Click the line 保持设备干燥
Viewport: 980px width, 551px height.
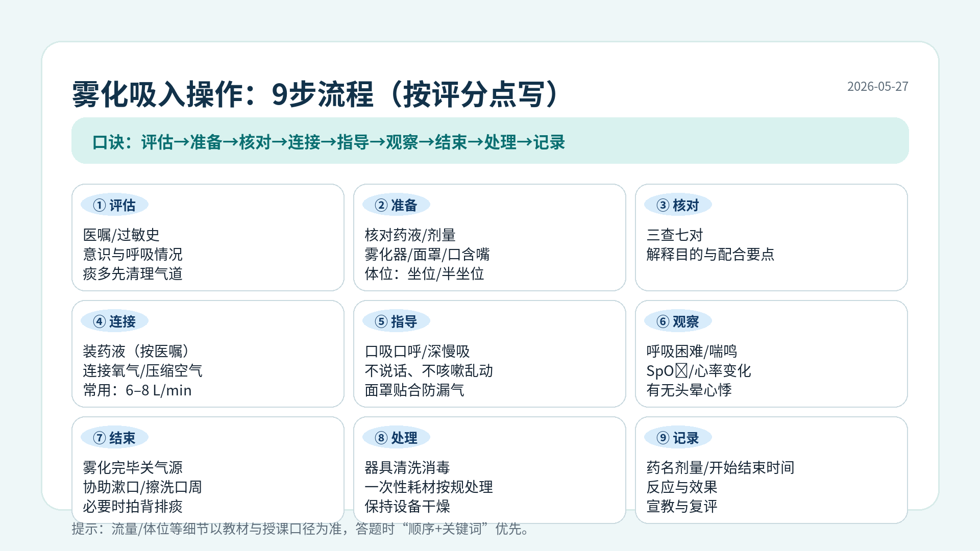[x=407, y=506]
